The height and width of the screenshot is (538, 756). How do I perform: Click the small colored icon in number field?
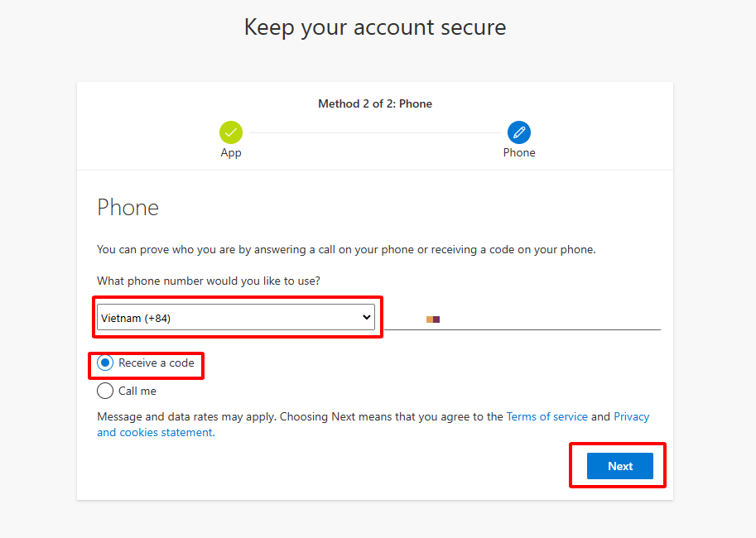(432, 319)
